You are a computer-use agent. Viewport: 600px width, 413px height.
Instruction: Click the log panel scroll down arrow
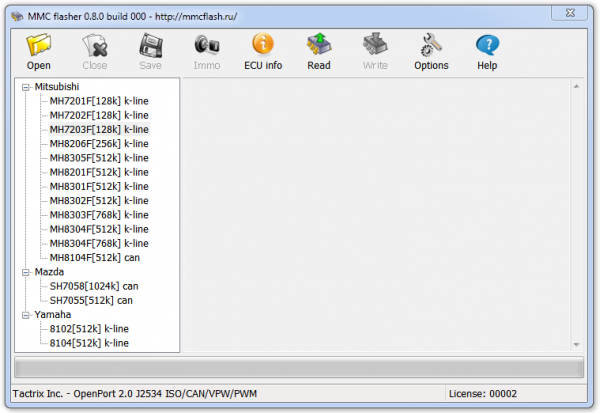click(576, 345)
